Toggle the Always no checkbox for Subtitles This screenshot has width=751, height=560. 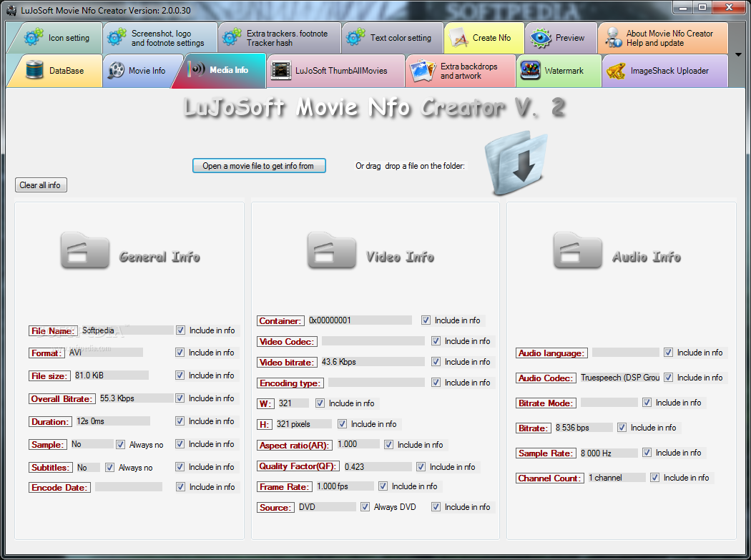click(x=109, y=467)
